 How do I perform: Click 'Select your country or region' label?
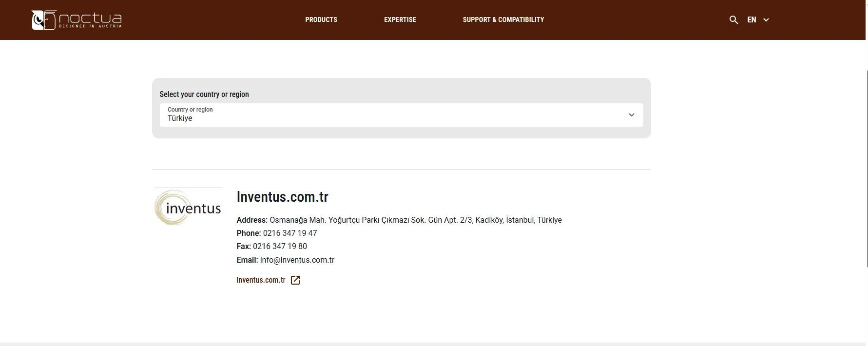click(x=204, y=95)
